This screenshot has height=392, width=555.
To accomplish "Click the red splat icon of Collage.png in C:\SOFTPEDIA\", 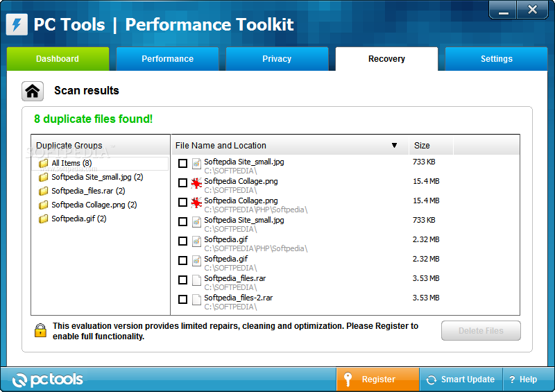I will [x=196, y=182].
